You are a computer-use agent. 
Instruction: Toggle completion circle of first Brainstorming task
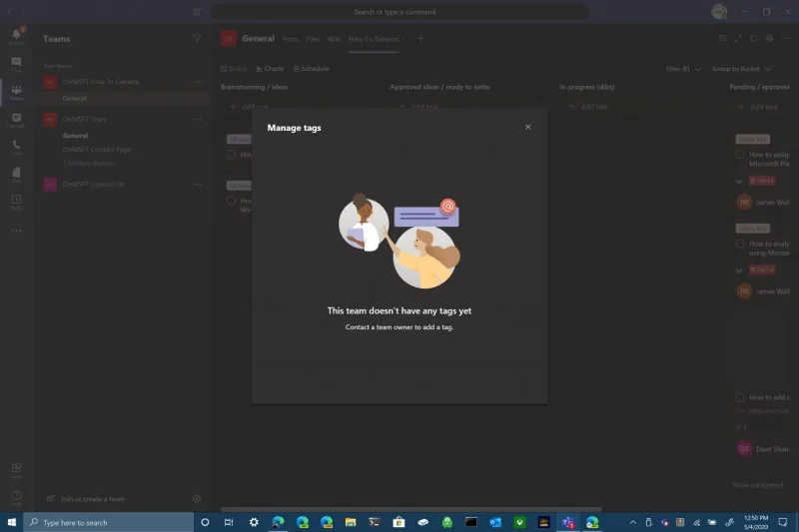point(231,155)
